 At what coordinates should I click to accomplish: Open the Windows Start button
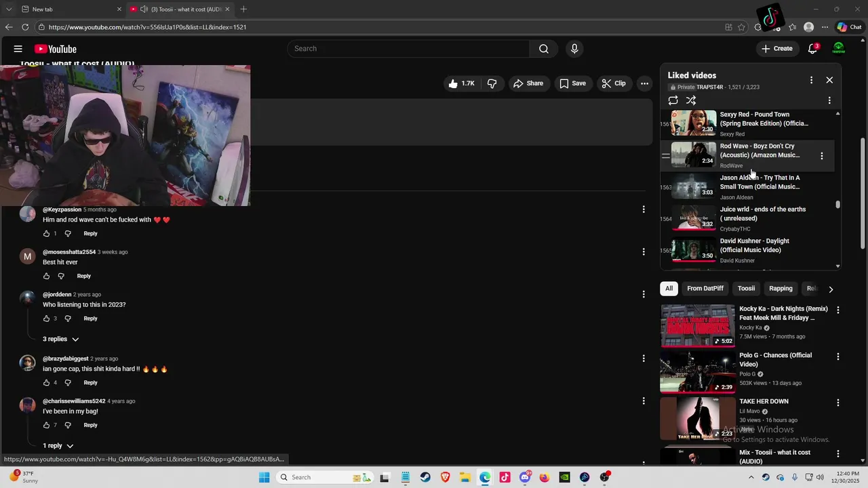[264, 477]
